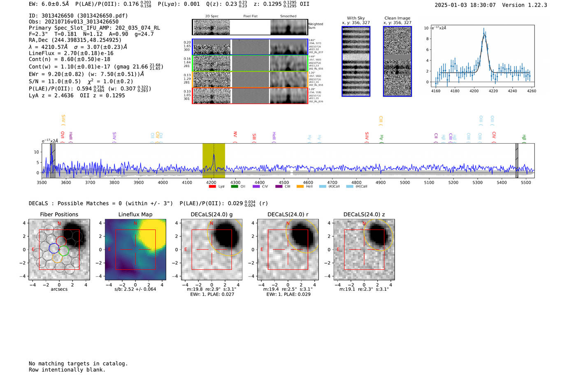
Task: Click the Clean Image strip
Action: [x=397, y=61]
